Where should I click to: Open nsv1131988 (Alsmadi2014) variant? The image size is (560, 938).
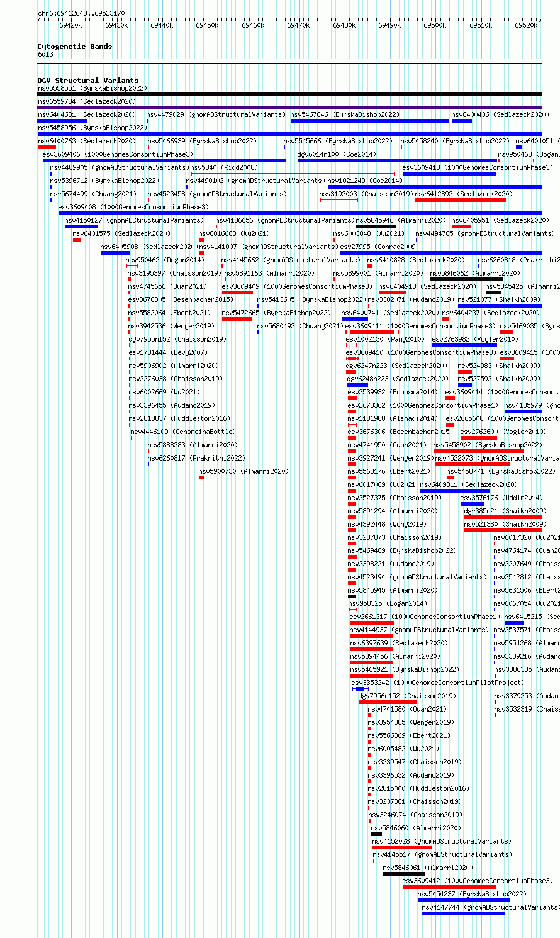[393, 419]
